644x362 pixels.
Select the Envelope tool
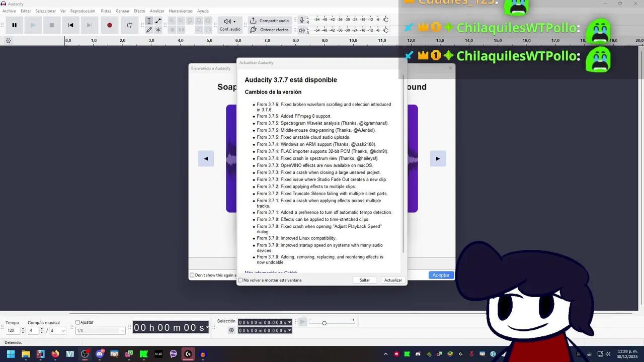pyautogui.click(x=158, y=21)
